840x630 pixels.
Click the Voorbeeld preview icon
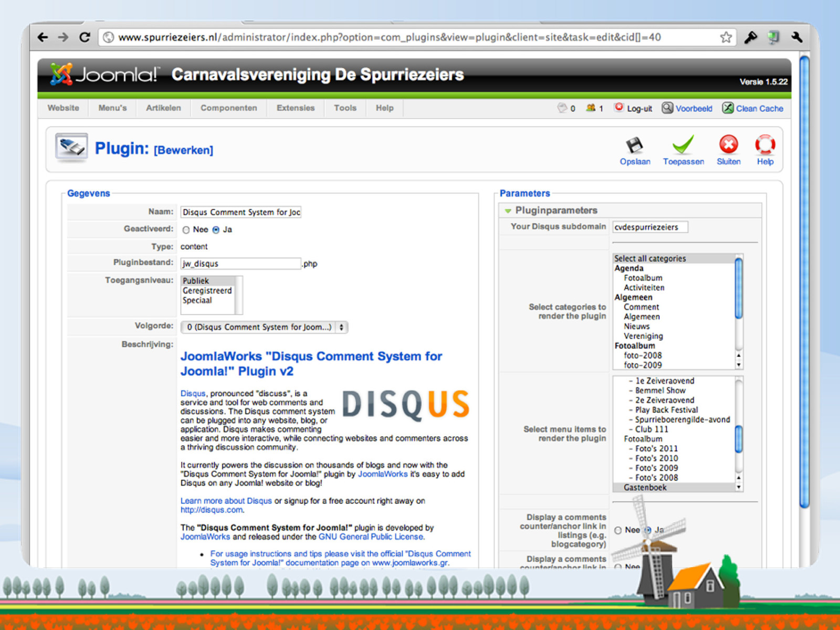tap(667, 108)
